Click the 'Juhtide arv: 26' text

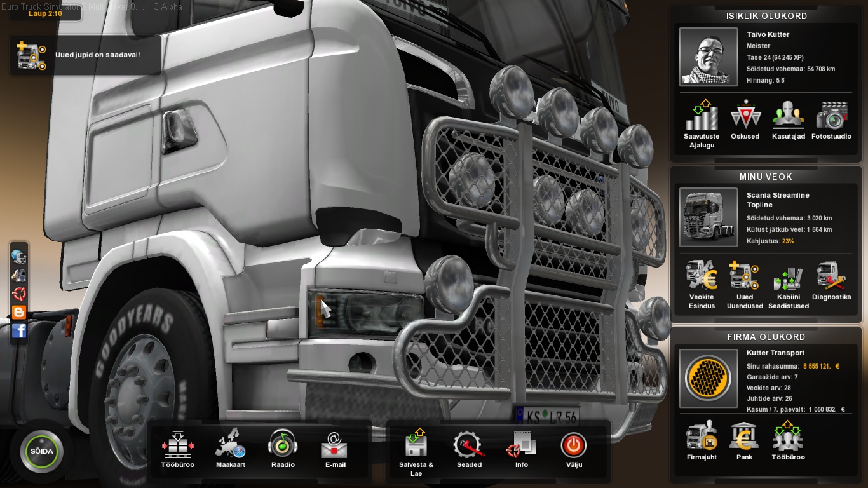[x=770, y=398]
